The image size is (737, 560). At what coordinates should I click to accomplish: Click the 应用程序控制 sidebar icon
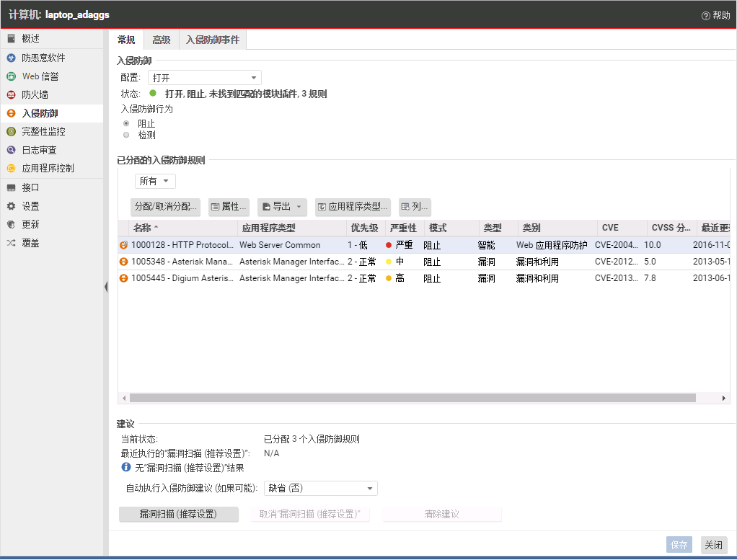11,169
